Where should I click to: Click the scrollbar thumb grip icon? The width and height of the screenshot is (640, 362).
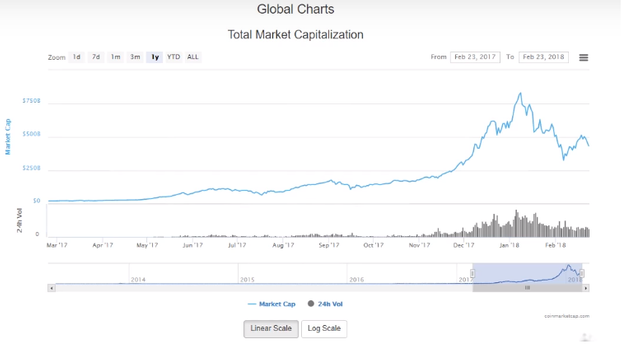pos(527,288)
